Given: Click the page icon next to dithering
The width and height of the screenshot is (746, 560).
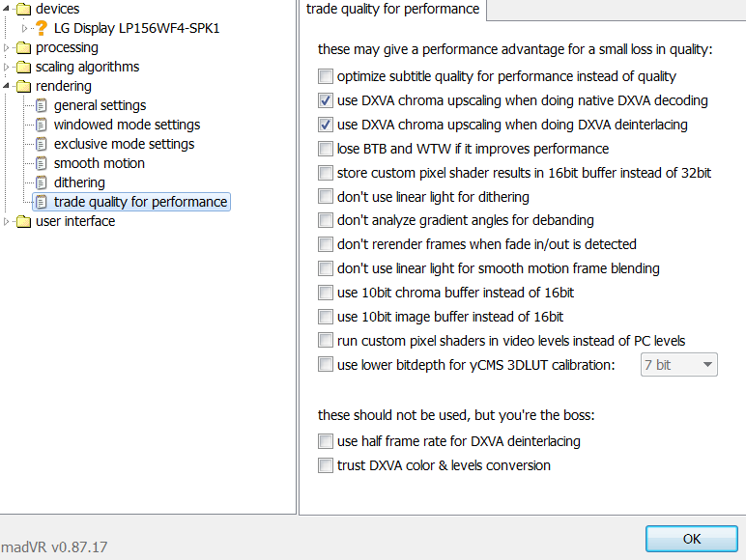Looking at the screenshot, I should pos(42,182).
